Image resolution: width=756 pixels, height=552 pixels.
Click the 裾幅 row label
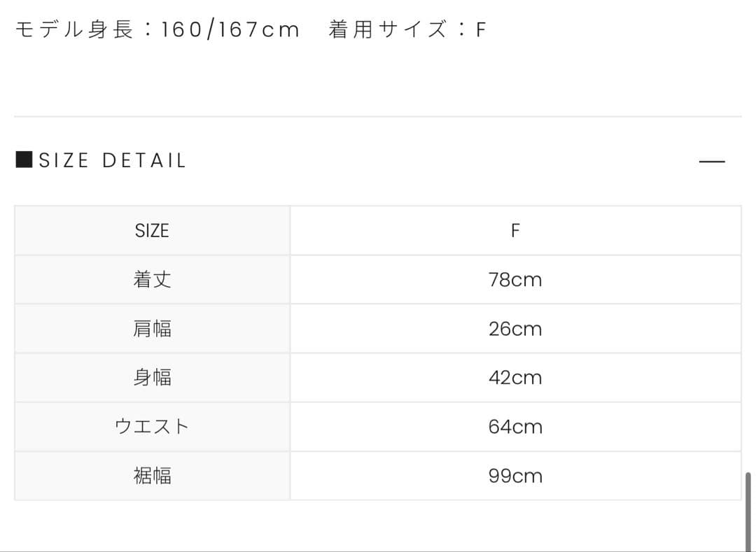(152, 476)
